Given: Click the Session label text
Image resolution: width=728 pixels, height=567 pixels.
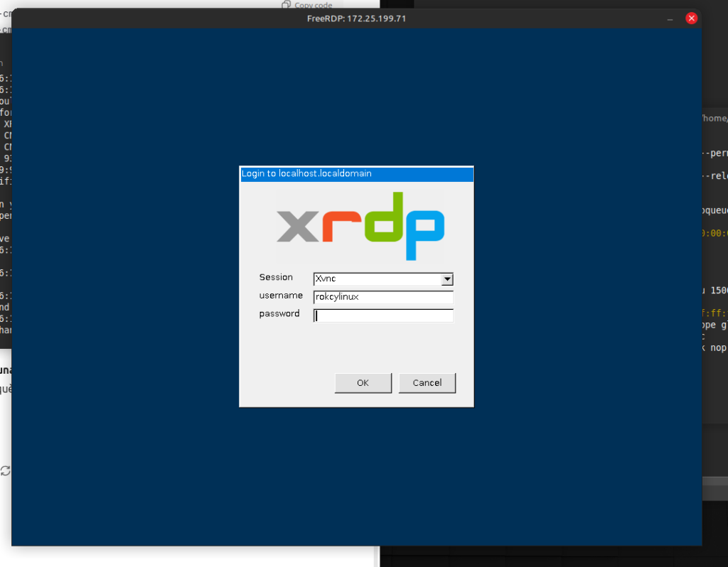Looking at the screenshot, I should click(x=276, y=277).
